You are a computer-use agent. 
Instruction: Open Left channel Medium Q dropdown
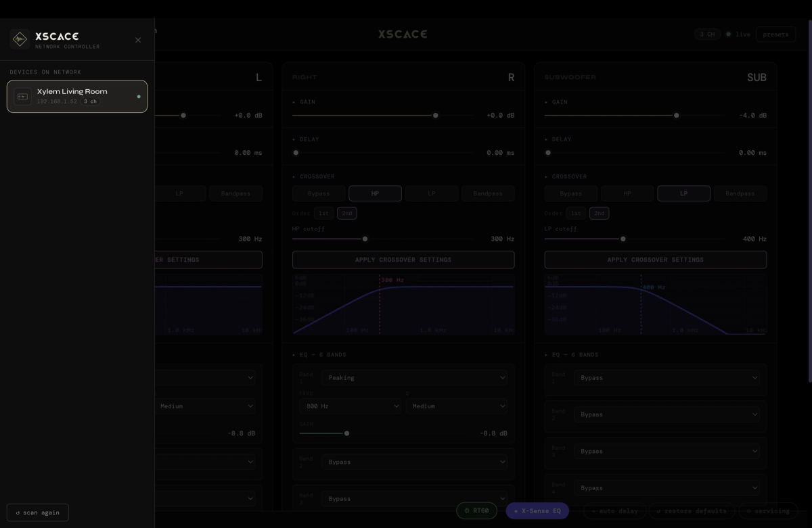(x=205, y=406)
